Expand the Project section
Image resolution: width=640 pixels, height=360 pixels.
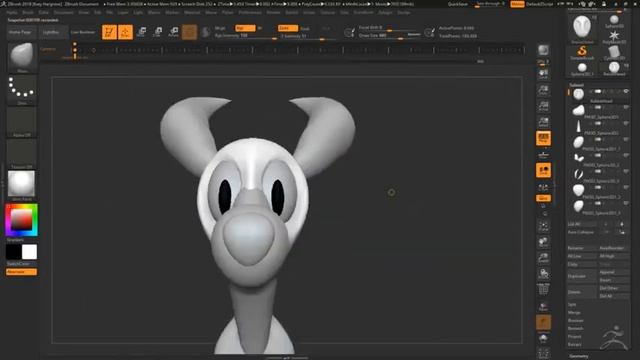(x=574, y=336)
